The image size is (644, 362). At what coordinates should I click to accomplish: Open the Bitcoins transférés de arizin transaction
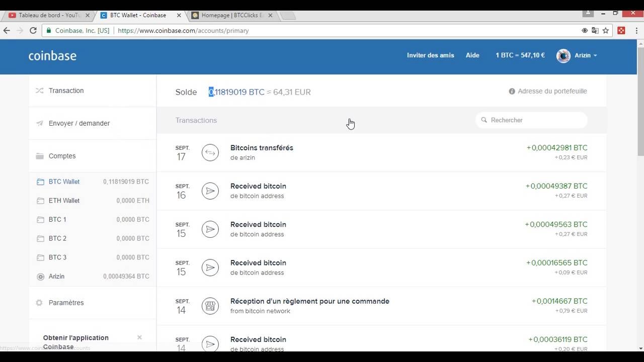(381, 152)
